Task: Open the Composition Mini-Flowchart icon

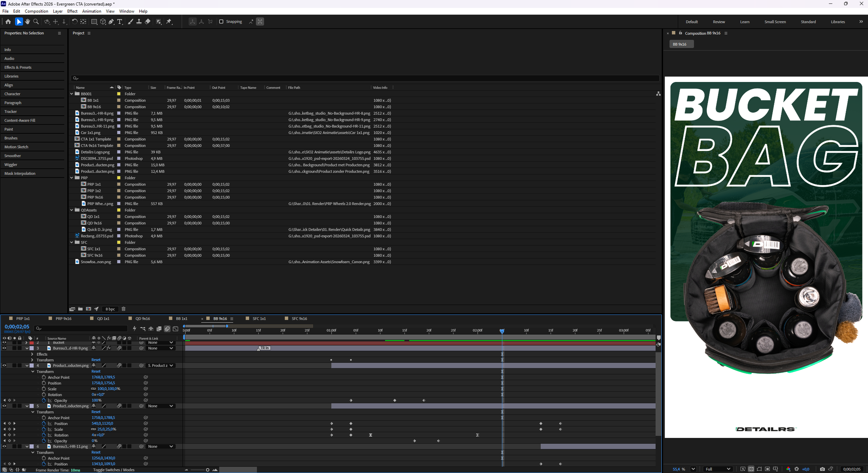Action: tap(143, 329)
